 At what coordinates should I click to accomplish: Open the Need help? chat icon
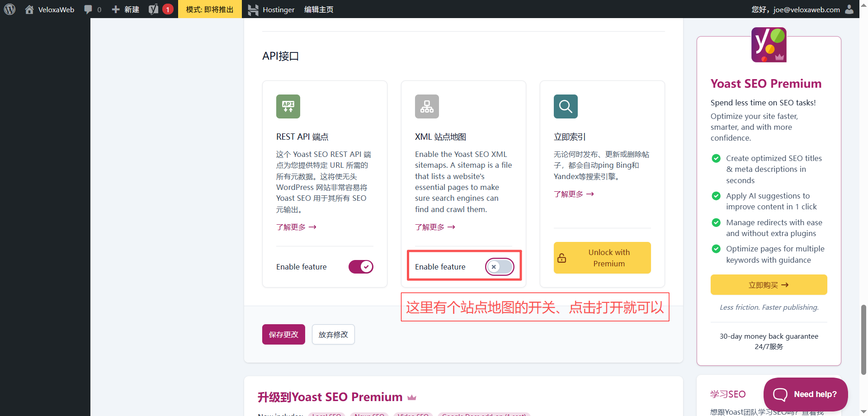781,394
